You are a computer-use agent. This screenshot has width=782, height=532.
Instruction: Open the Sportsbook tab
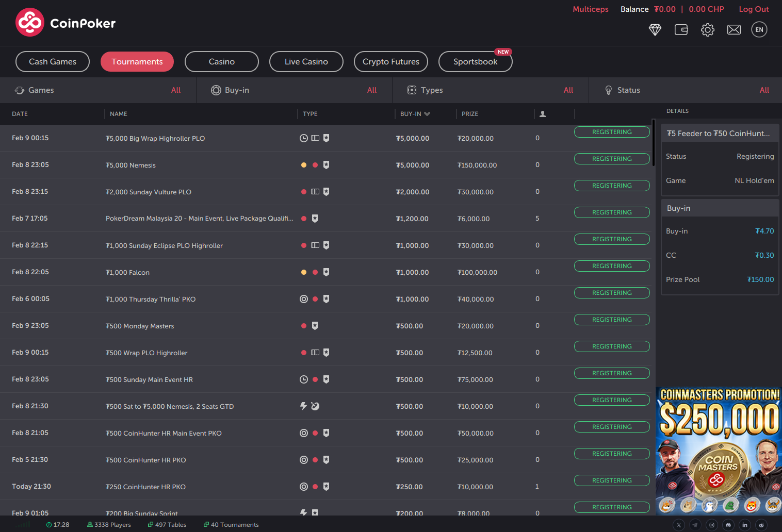pos(475,62)
